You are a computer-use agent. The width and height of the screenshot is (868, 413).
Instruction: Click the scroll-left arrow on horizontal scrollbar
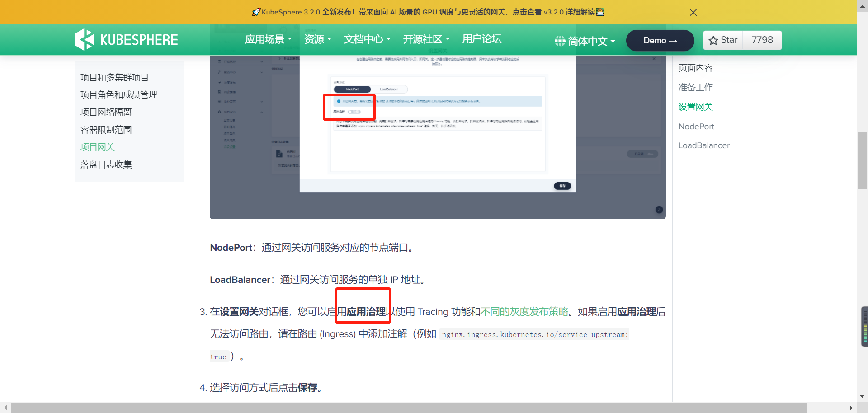coord(5,408)
